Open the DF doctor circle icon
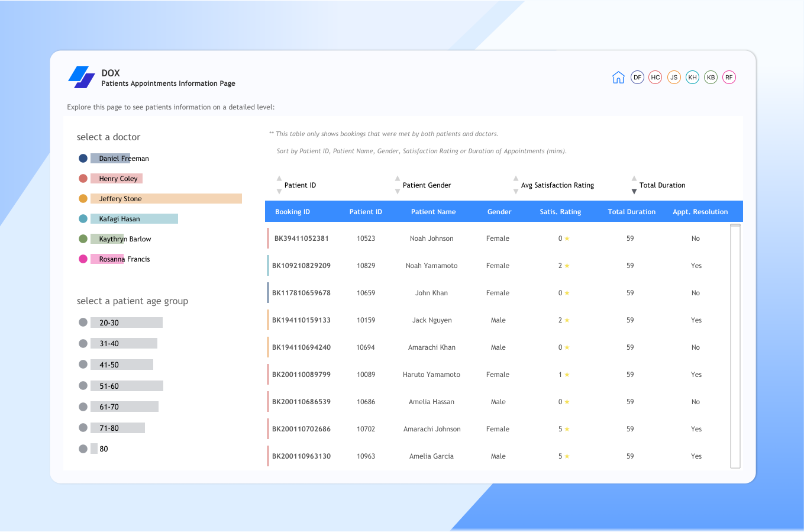804x532 pixels. 637,78
